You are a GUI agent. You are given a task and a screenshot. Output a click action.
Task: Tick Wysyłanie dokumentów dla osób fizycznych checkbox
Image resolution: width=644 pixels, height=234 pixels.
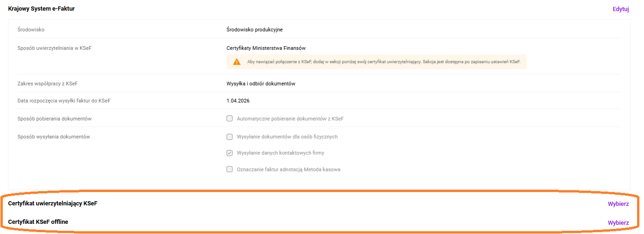pyautogui.click(x=229, y=137)
